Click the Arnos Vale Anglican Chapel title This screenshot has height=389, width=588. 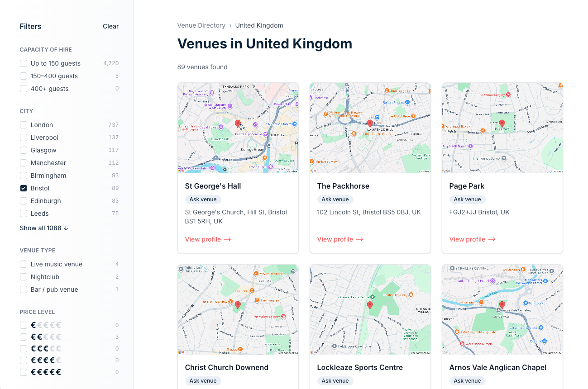498,367
